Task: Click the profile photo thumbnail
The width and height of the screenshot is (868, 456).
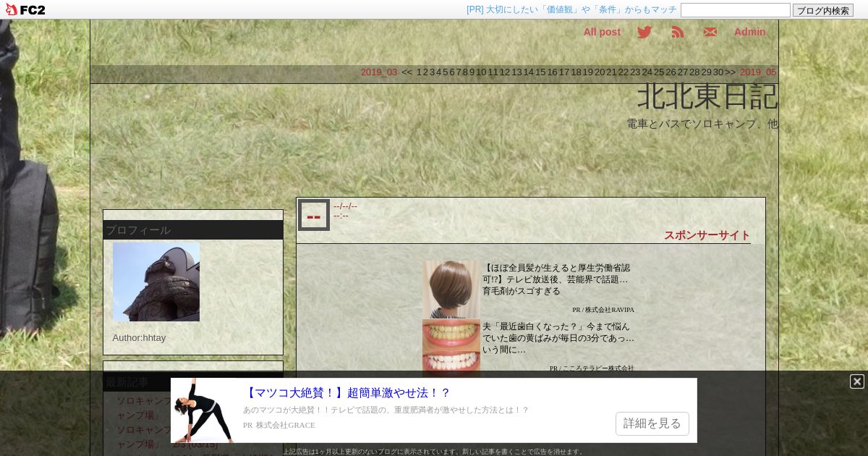Action: [x=156, y=282]
